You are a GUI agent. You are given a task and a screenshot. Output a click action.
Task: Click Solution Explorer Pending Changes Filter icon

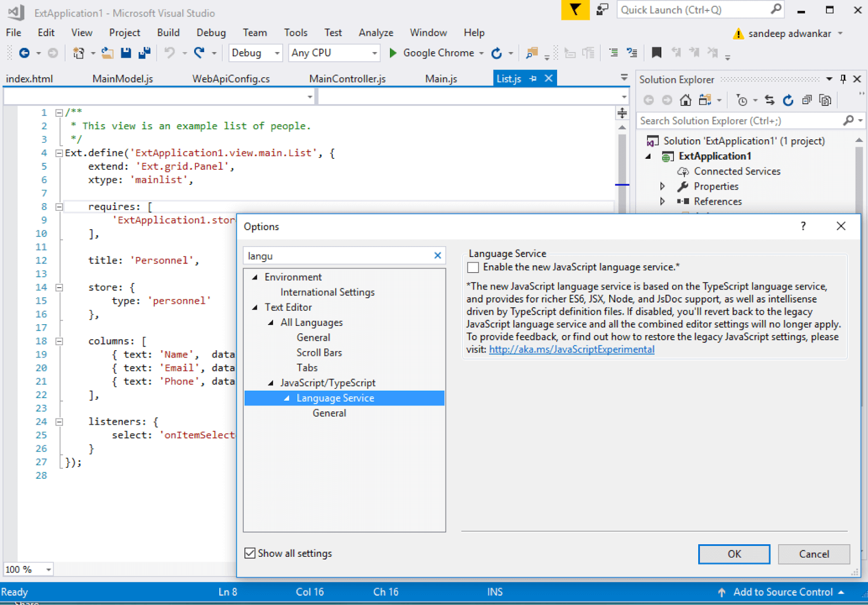coord(742,100)
